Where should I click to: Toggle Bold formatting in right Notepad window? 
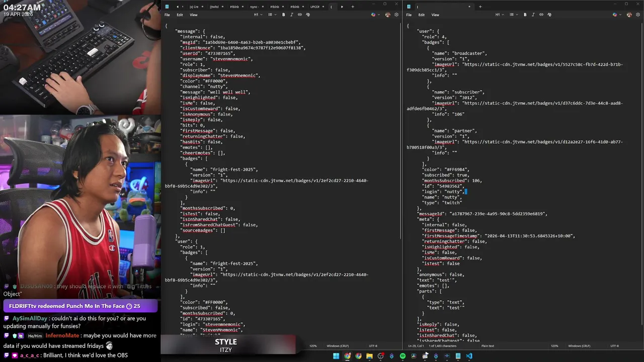coord(525,15)
